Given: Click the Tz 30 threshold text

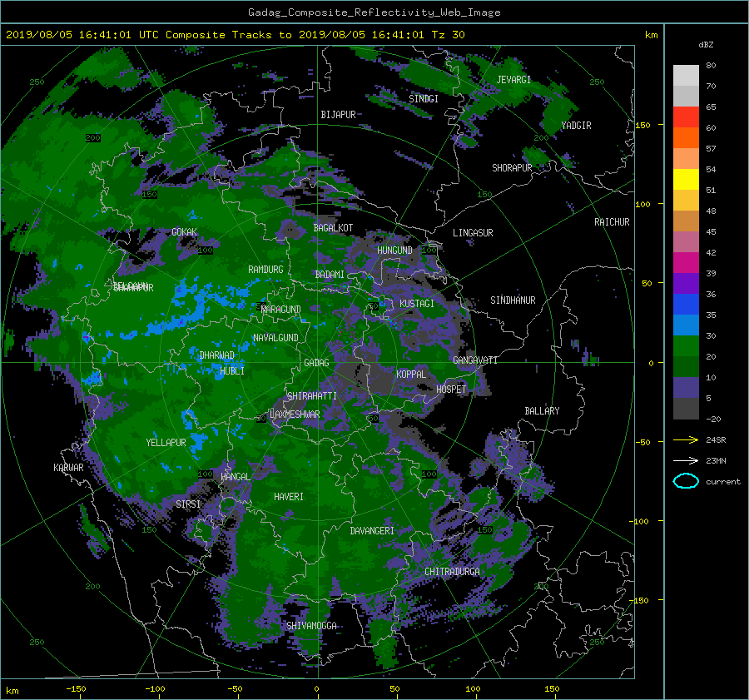Looking at the screenshot, I should (449, 35).
